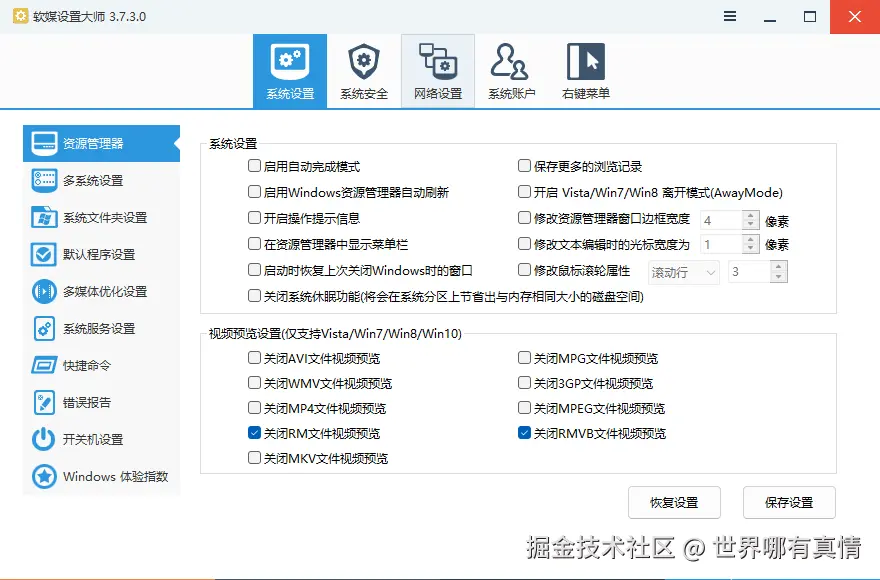Tick 保存更多的浏览记录 checkbox
The height and width of the screenshot is (580, 880).
[x=524, y=166]
